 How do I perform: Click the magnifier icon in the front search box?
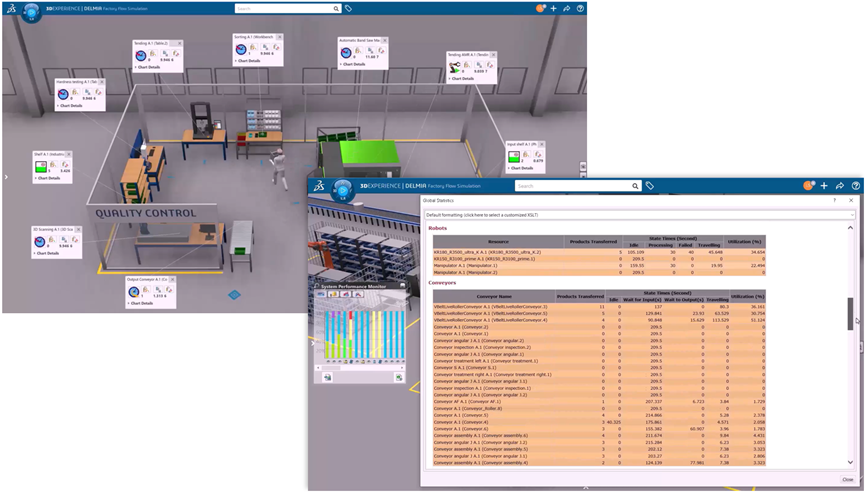[x=635, y=186]
